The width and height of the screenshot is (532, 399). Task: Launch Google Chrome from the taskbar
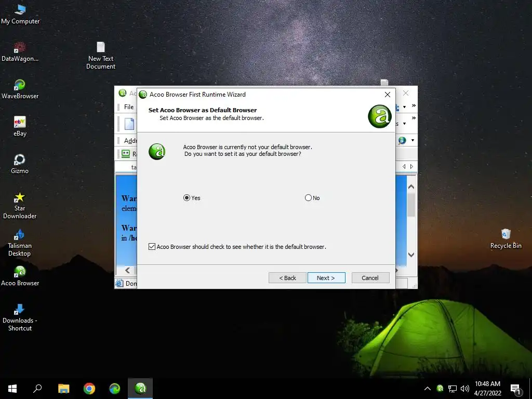click(x=89, y=389)
